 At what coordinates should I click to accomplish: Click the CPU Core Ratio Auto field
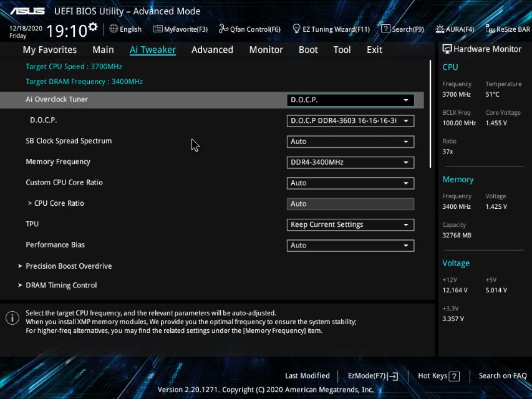pos(351,204)
